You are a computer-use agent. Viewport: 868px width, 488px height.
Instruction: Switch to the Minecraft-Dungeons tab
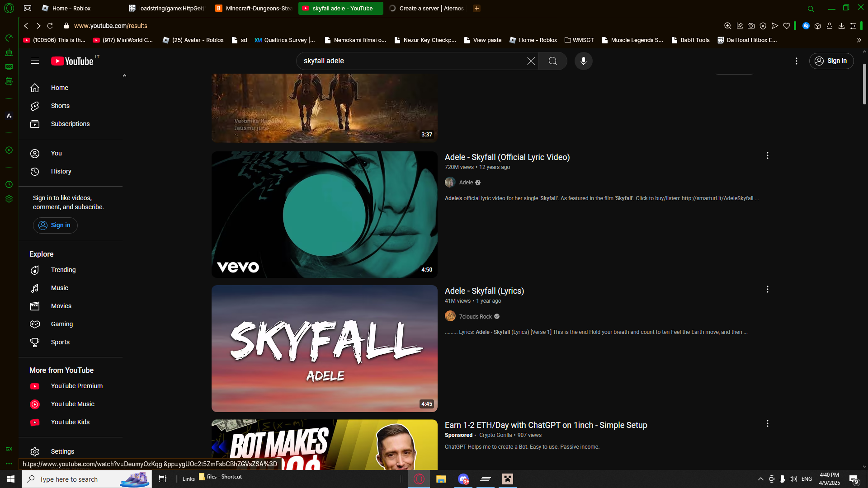[x=254, y=8]
